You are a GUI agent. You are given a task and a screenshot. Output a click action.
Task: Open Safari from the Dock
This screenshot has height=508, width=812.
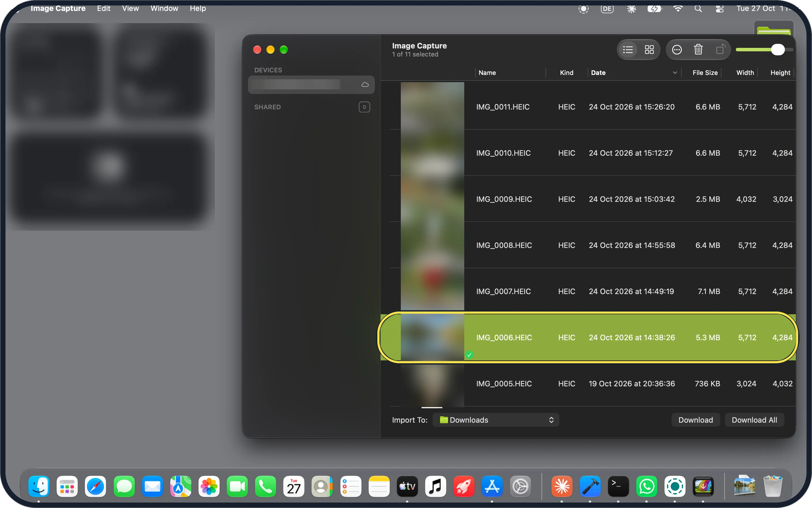click(95, 486)
